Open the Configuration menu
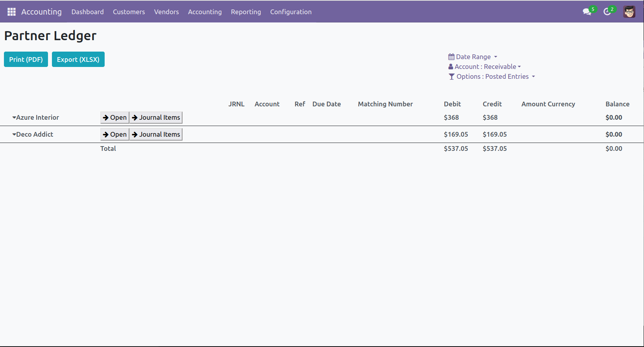The width and height of the screenshot is (644, 347). click(x=291, y=12)
